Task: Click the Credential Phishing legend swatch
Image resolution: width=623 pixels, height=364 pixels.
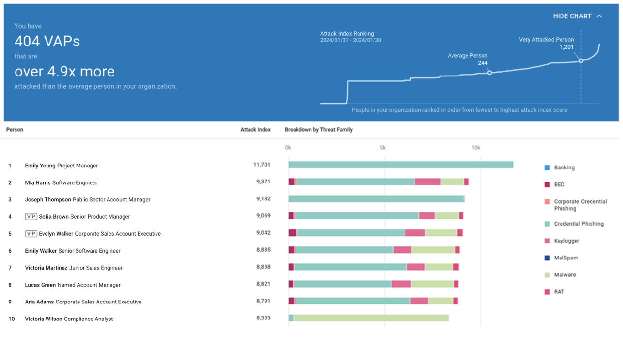Action: pyautogui.click(x=547, y=224)
